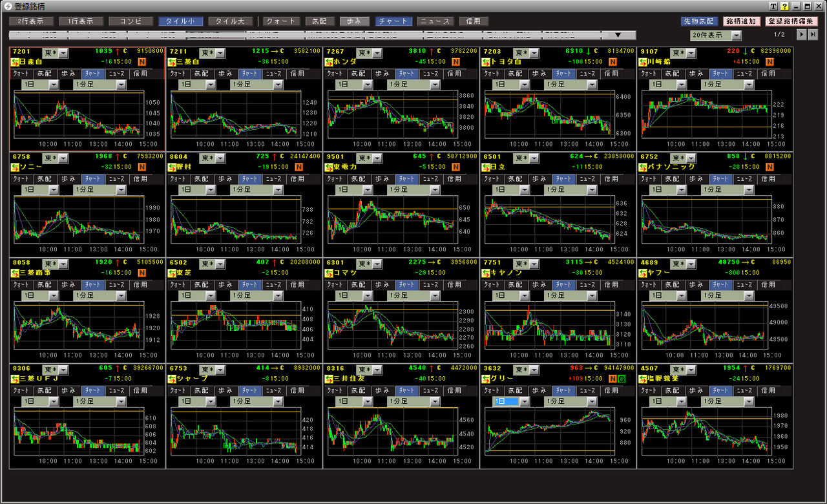Click the order arrows icon beside 東芝
Image resolution: width=827 pixels, height=504 pixels.
tap(173, 273)
